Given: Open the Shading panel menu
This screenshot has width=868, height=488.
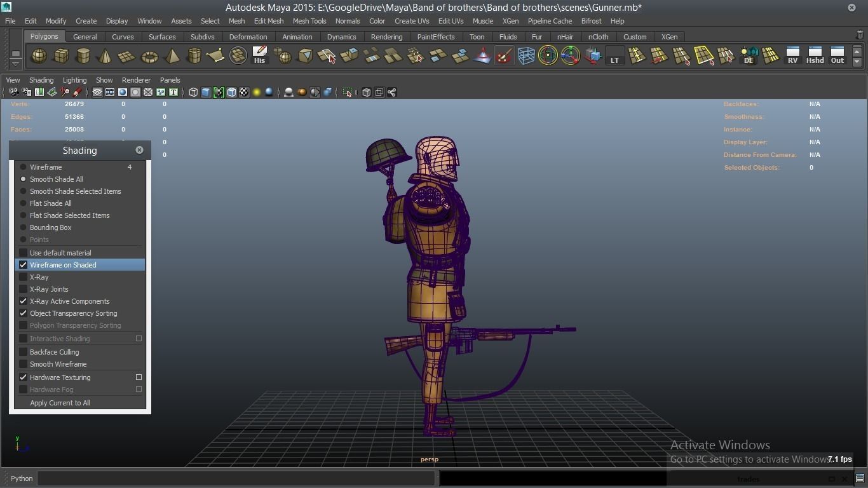Looking at the screenshot, I should click(41, 80).
